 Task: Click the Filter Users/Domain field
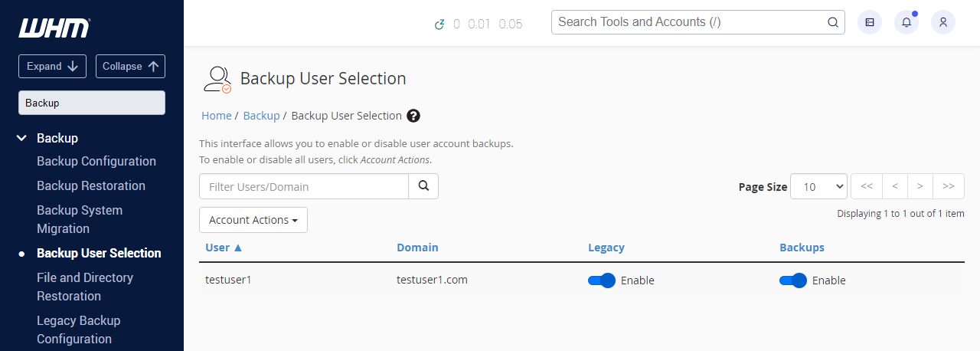(x=304, y=186)
